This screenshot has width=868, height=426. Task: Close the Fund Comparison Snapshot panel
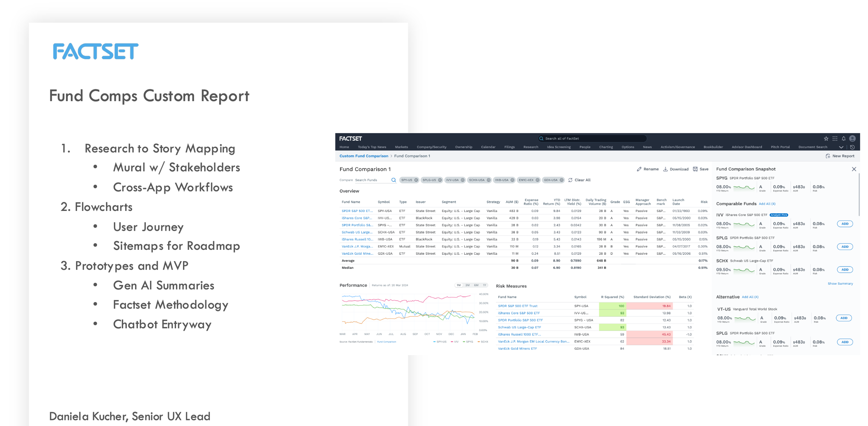click(854, 169)
